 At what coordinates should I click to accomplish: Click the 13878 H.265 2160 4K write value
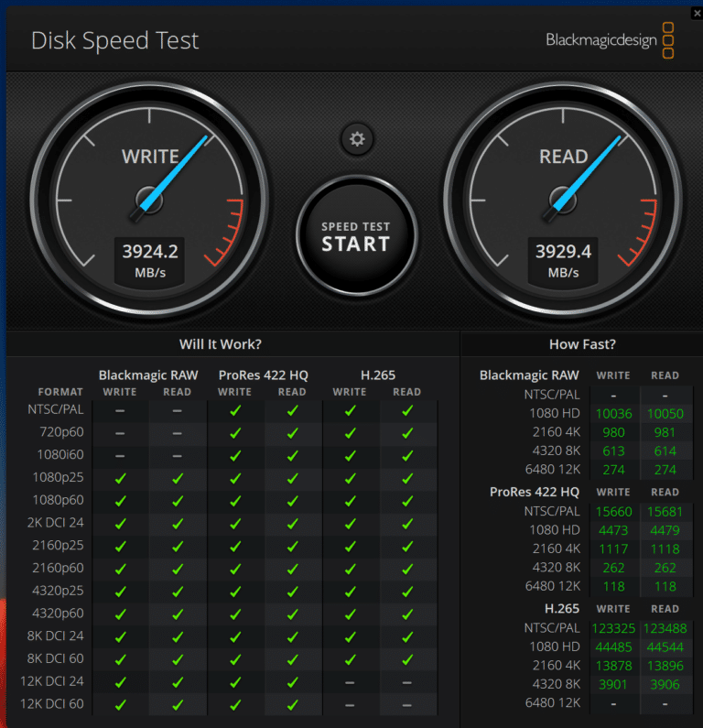point(613,666)
